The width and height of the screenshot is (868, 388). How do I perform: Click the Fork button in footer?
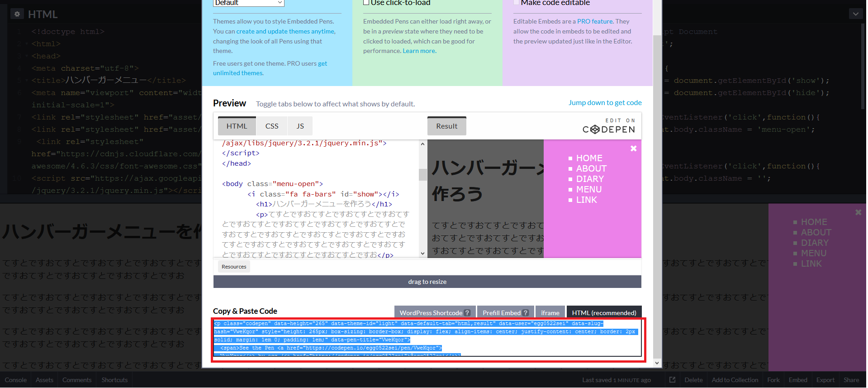click(773, 380)
